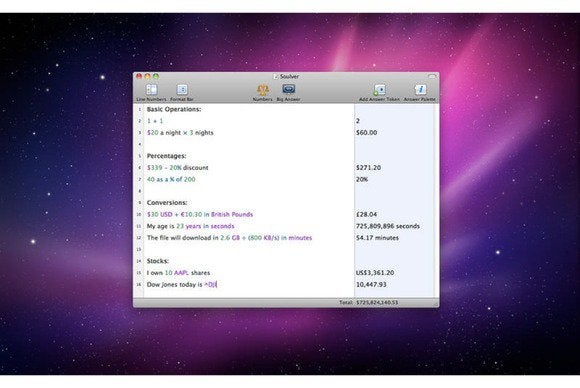Click the toolbar toggle pill in title bar
The height and width of the screenshot is (388, 580).
432,76
